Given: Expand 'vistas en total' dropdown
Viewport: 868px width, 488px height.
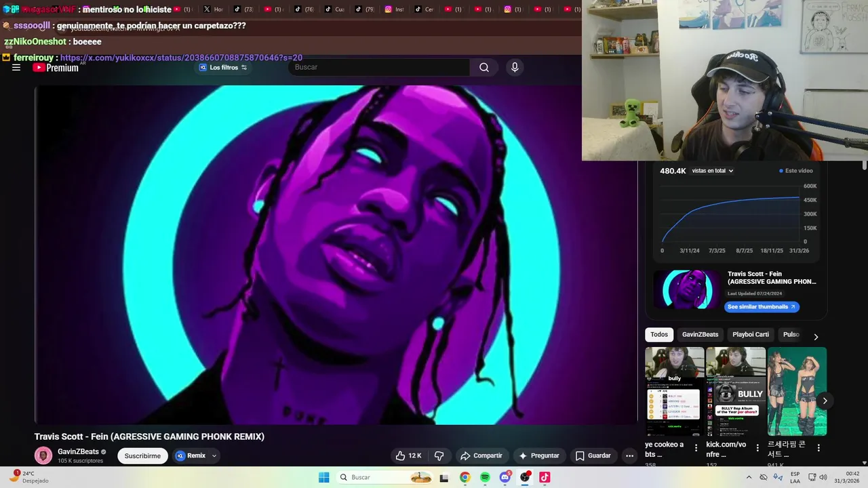Looking at the screenshot, I should (713, 171).
